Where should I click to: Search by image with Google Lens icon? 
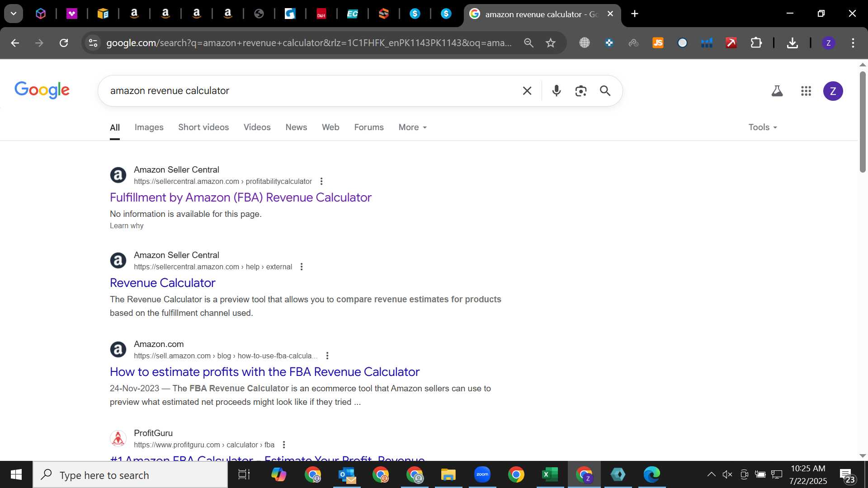(581, 91)
